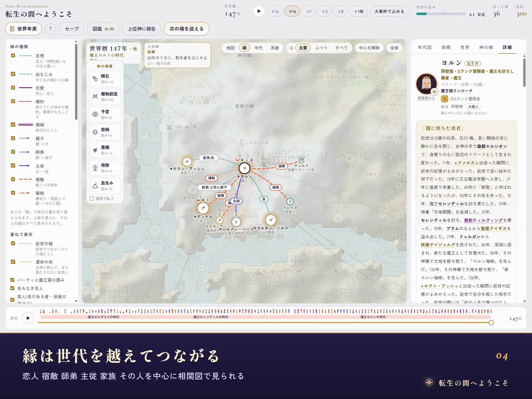
Task: Choose the 疫病 plague divine work
Action: (105, 132)
